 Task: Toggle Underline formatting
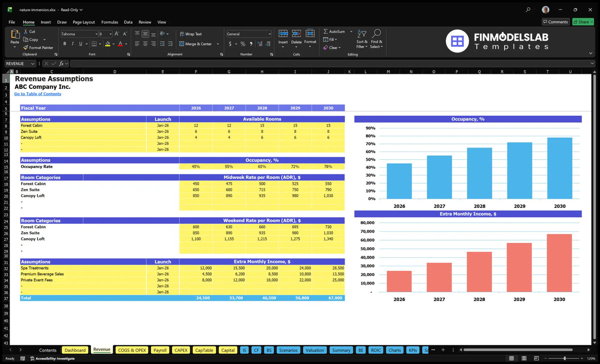79,44
